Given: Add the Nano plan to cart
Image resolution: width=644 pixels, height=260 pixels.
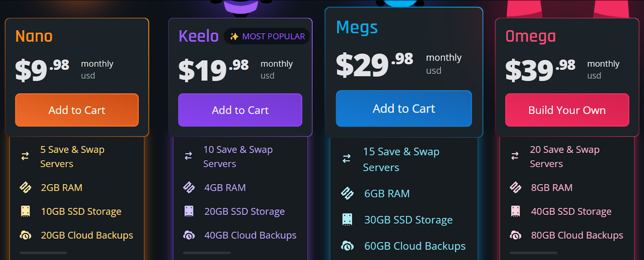Looking at the screenshot, I should pos(77,110).
